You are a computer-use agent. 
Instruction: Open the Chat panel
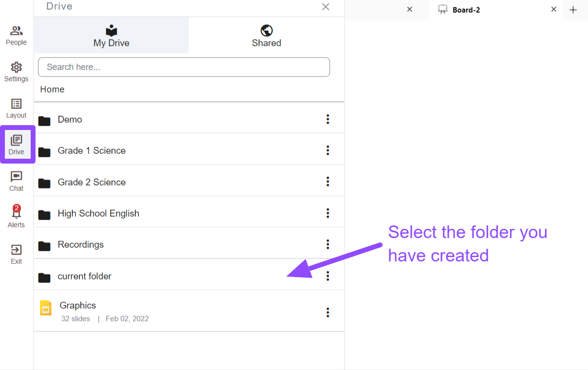coord(16,182)
